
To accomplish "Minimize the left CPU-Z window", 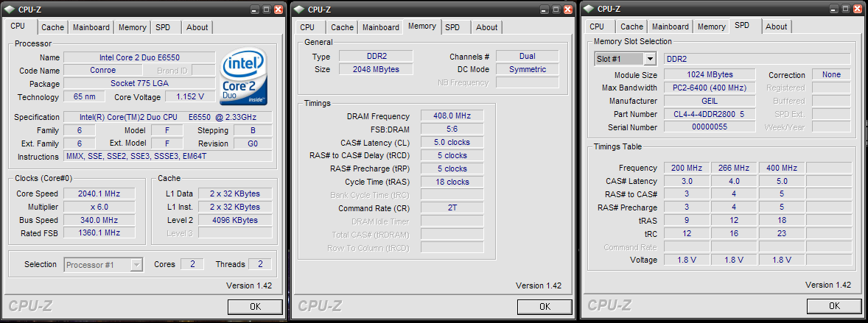I will tap(255, 10).
